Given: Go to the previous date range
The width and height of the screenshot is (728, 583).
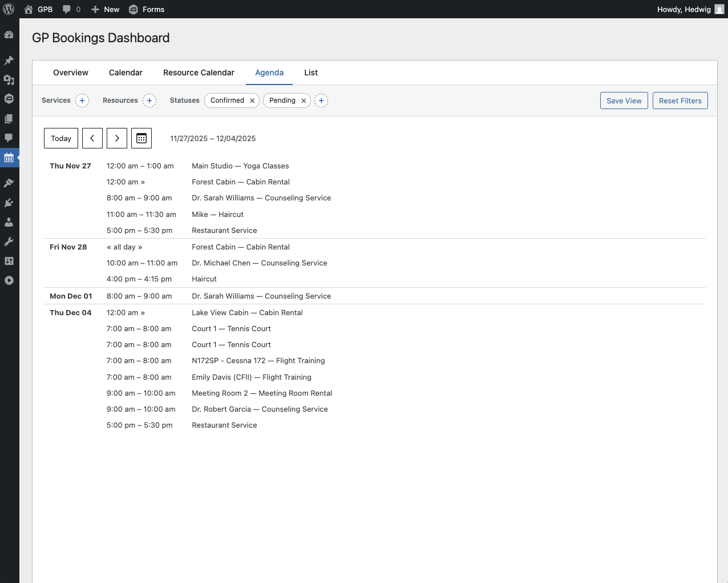Looking at the screenshot, I should click(x=92, y=138).
